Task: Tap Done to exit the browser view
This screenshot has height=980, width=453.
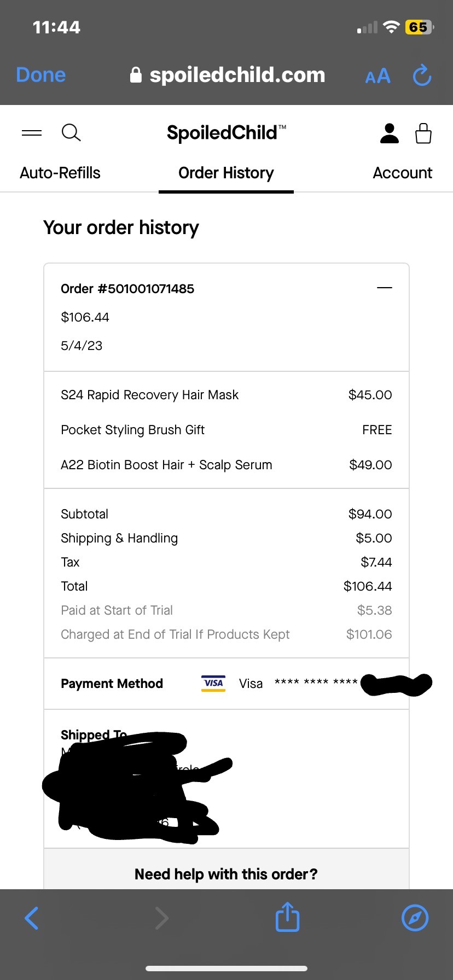Action: click(40, 74)
